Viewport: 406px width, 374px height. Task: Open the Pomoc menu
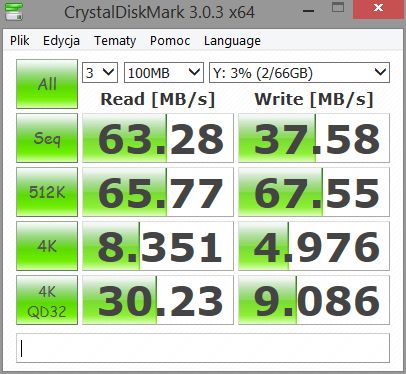click(170, 41)
